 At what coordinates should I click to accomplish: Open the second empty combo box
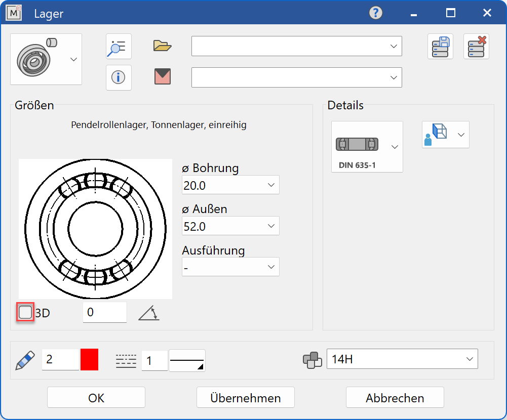(296, 77)
